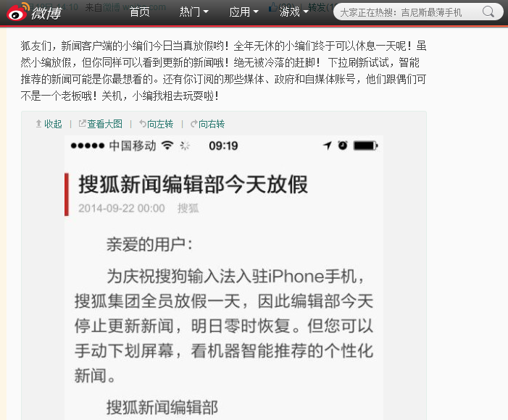Expand the 游戏 dropdown menu
Screen dimensions: 508x420
(294, 12)
